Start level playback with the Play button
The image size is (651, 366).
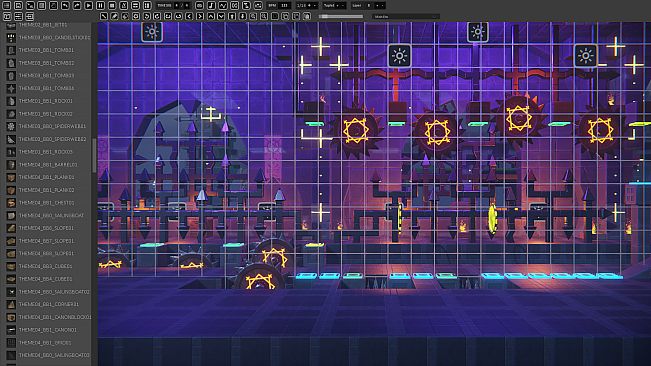coord(89,6)
